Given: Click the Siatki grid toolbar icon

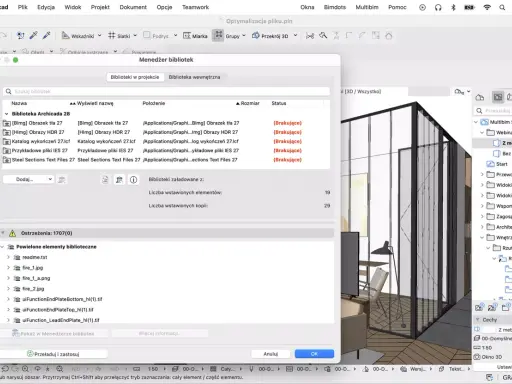Looking at the screenshot, I should tap(112, 35).
